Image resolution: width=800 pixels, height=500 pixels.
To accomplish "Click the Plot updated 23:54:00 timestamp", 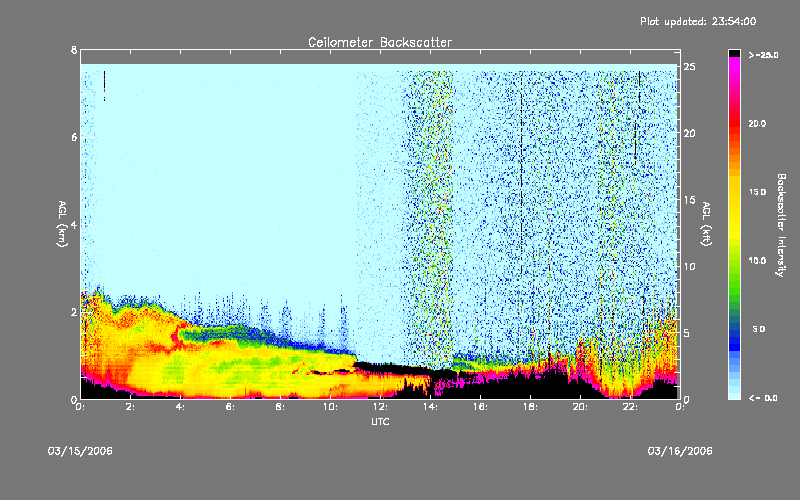I will (698, 21).
